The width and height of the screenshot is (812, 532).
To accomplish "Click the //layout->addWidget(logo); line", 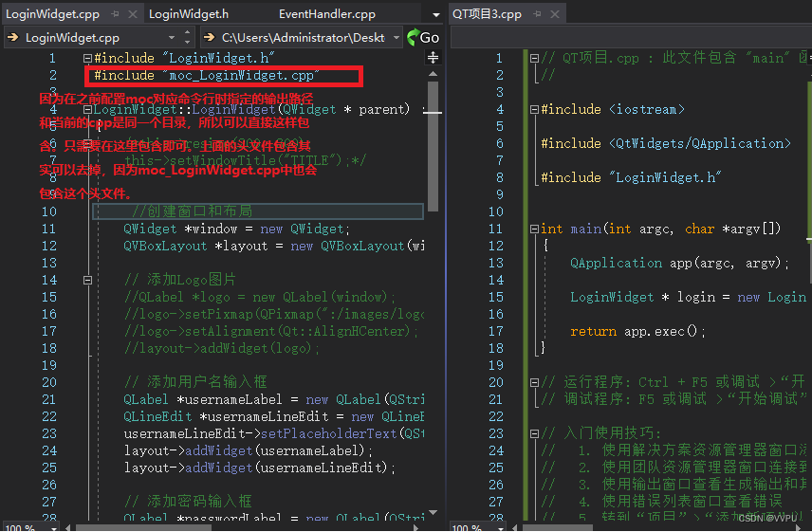I will [222, 348].
